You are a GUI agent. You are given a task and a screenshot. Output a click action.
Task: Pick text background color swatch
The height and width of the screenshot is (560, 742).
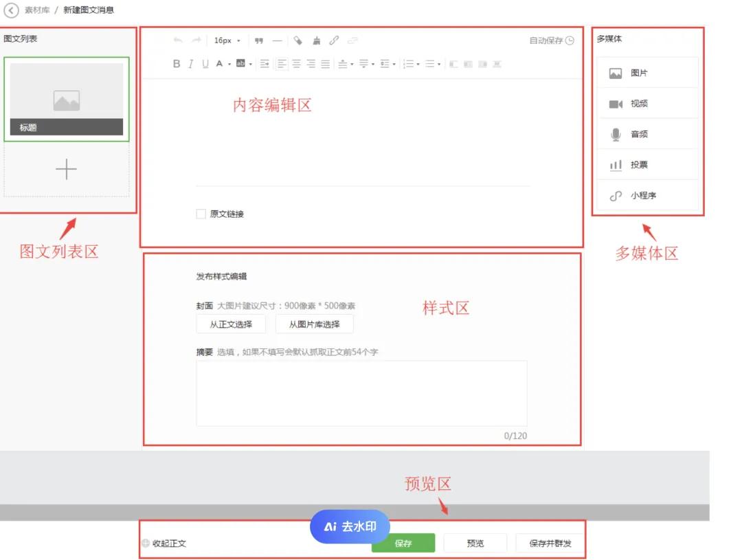[x=240, y=63]
